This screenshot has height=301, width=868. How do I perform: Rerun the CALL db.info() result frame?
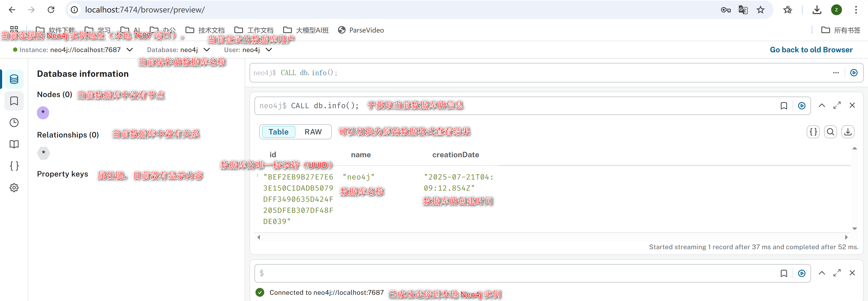802,106
